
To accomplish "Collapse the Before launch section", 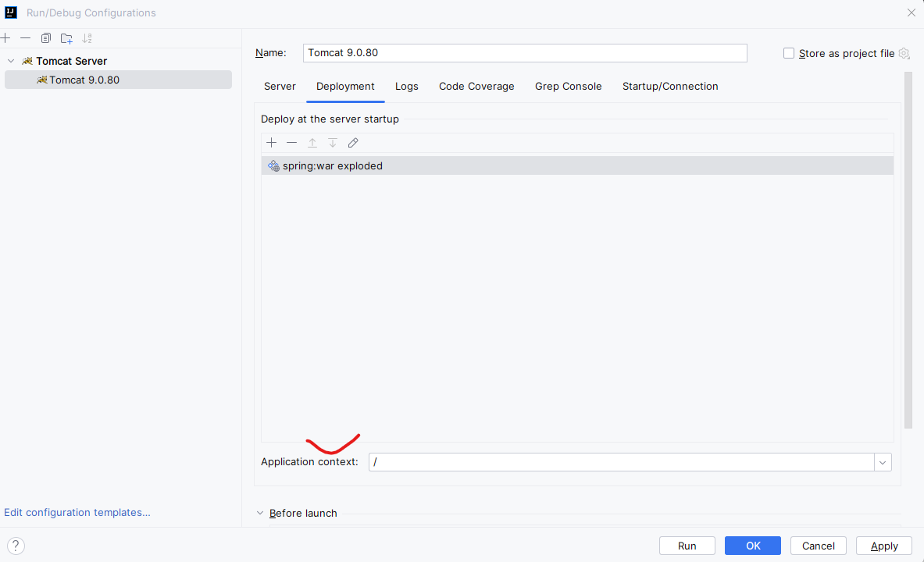I will [260, 513].
